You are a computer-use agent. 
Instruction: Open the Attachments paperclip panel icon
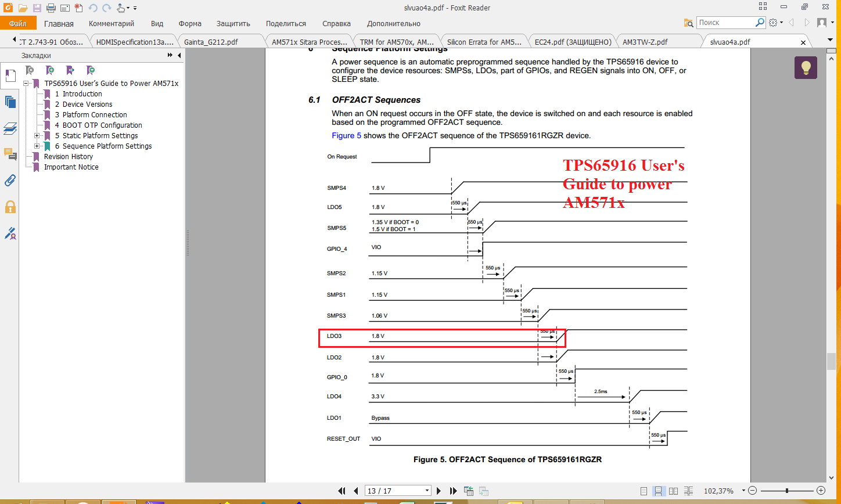pos(10,181)
